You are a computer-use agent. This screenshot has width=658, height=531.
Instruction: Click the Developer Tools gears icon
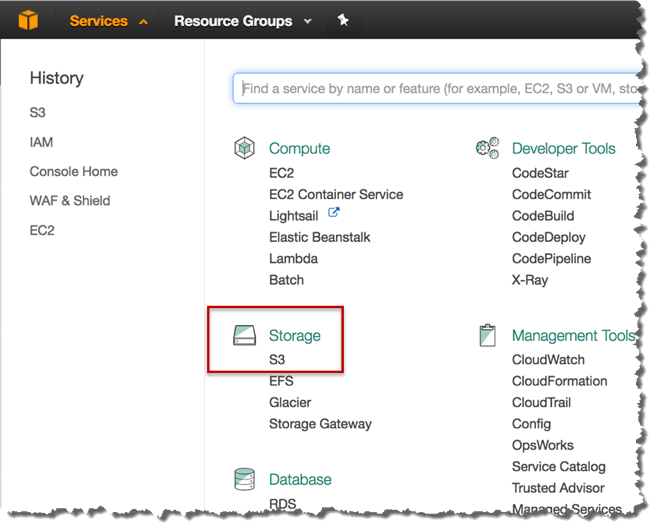coord(488,148)
